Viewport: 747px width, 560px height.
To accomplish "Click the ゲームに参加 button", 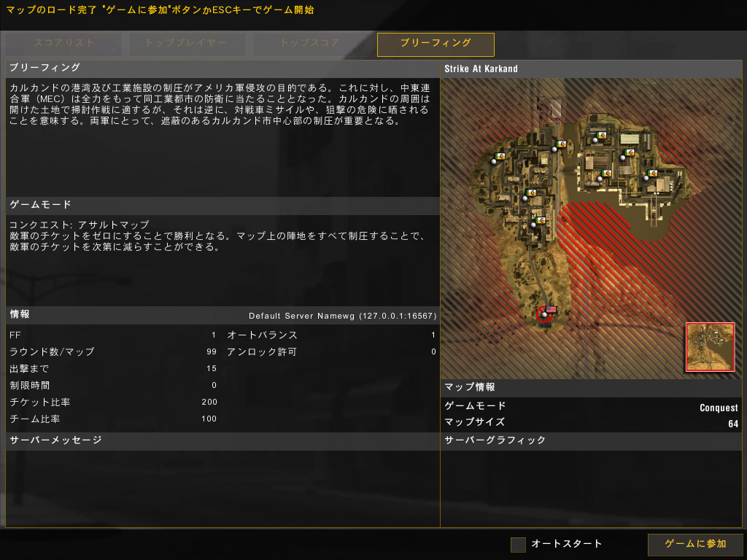I will [695, 544].
